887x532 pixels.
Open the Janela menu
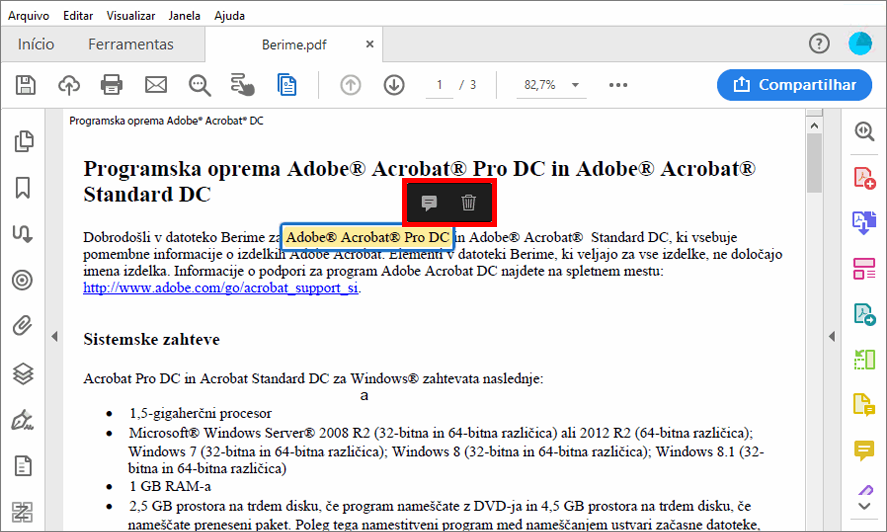[184, 16]
